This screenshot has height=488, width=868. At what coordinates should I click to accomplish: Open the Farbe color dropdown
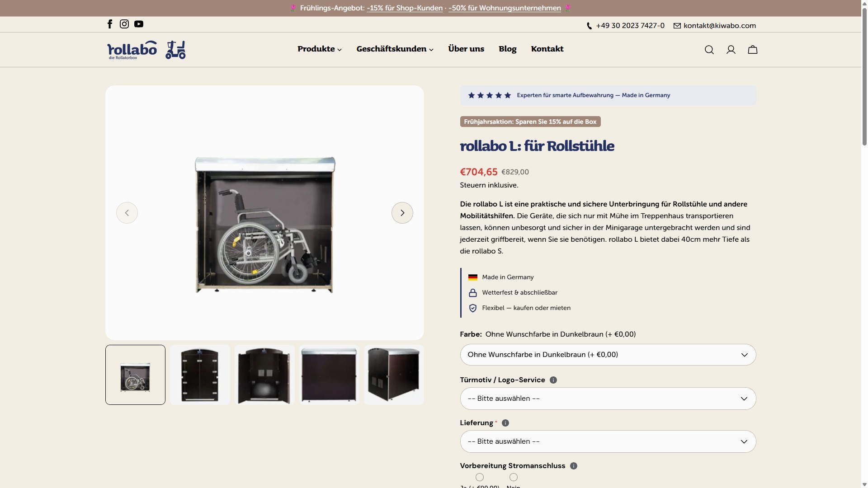[608, 355]
